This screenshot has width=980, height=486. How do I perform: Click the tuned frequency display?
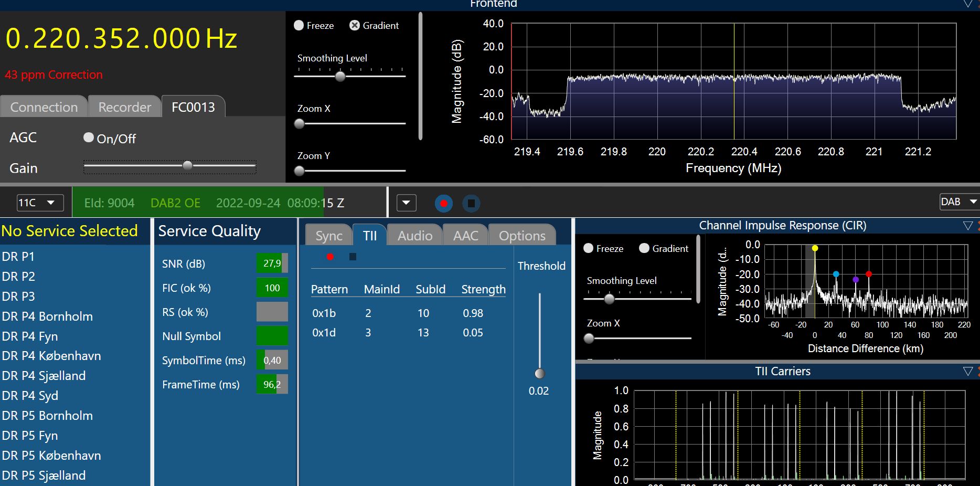point(121,39)
